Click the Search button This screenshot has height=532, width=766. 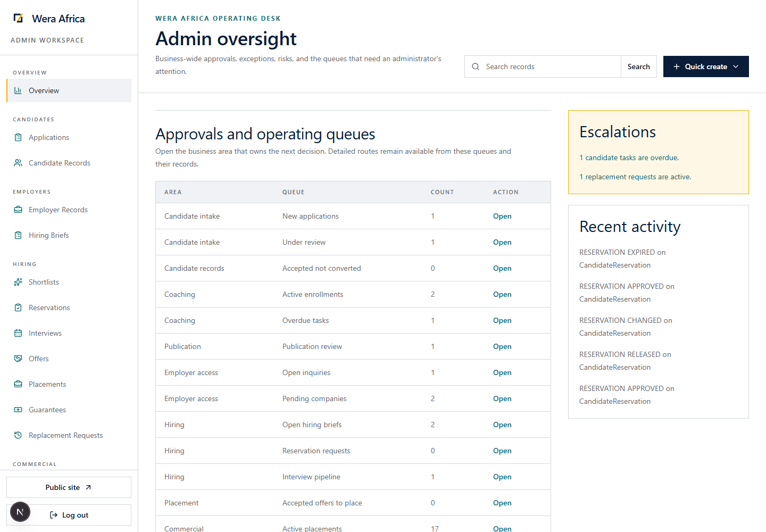(x=639, y=66)
